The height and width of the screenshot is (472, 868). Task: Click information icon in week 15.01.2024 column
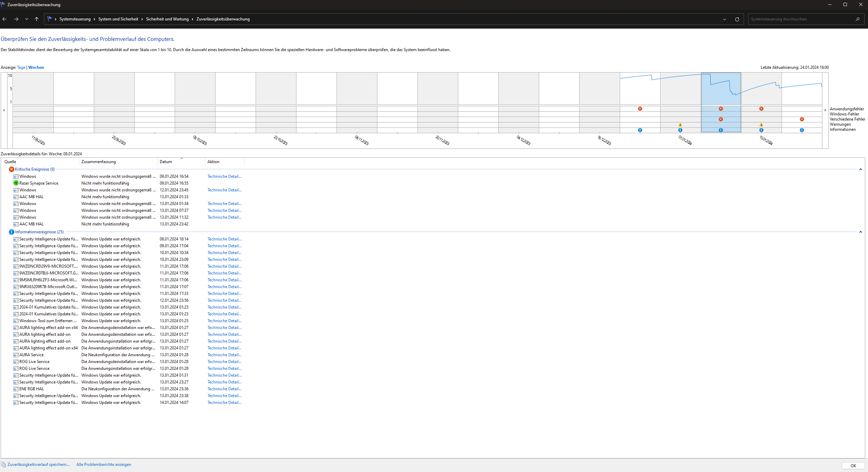761,130
